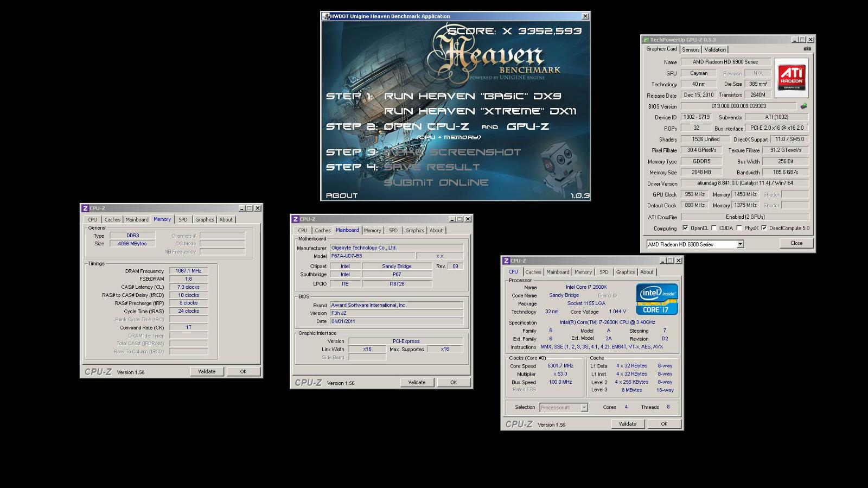This screenshot has height=488, width=868.
Task: Open SPD tab in CPU-Z CPU window
Action: [x=604, y=272]
